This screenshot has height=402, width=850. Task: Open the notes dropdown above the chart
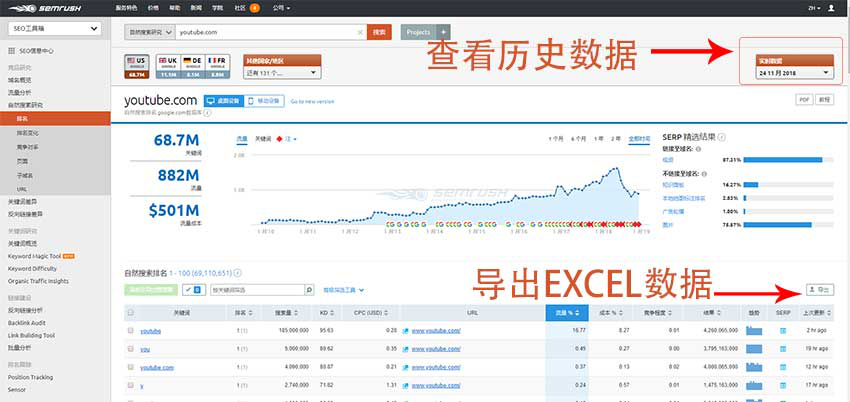(292, 139)
